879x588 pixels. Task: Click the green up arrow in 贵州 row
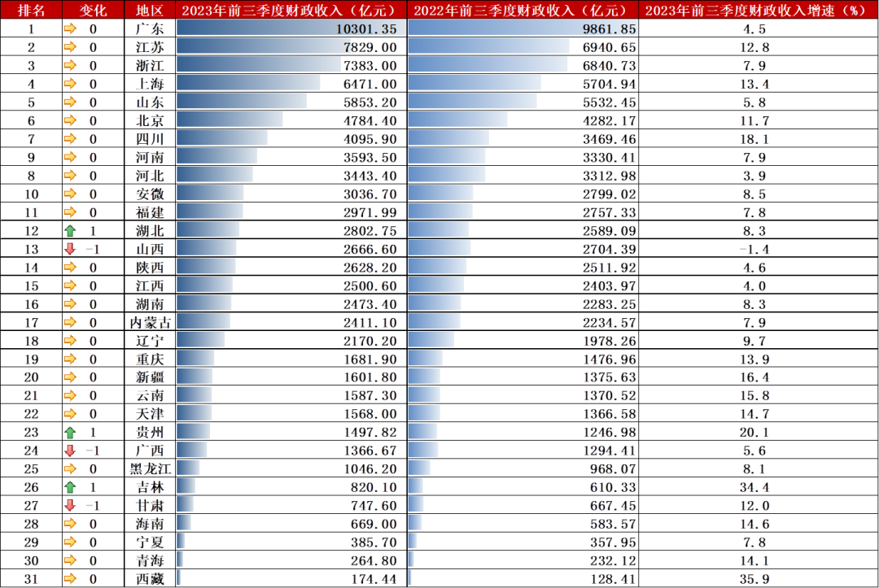tap(70, 433)
